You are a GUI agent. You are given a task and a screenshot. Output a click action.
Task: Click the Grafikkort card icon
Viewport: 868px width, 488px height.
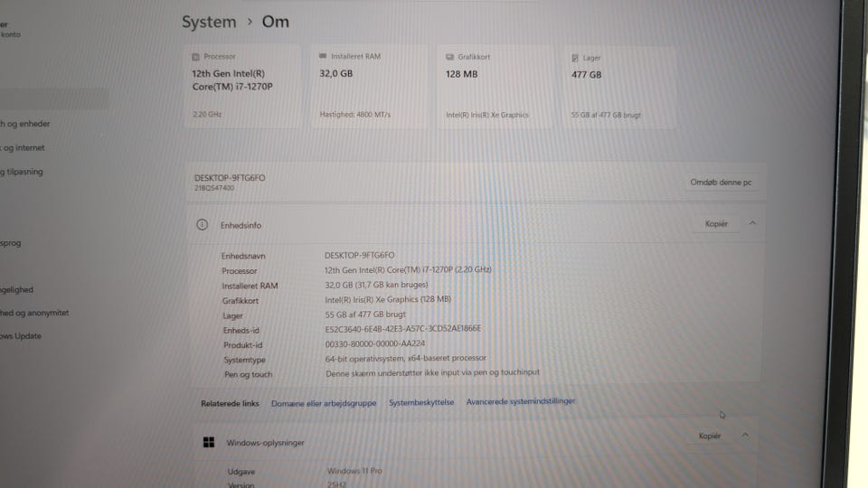[x=449, y=57]
